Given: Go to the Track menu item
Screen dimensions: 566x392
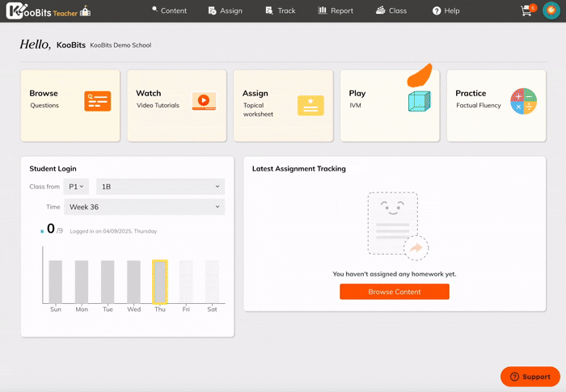Looking at the screenshot, I should (x=281, y=11).
